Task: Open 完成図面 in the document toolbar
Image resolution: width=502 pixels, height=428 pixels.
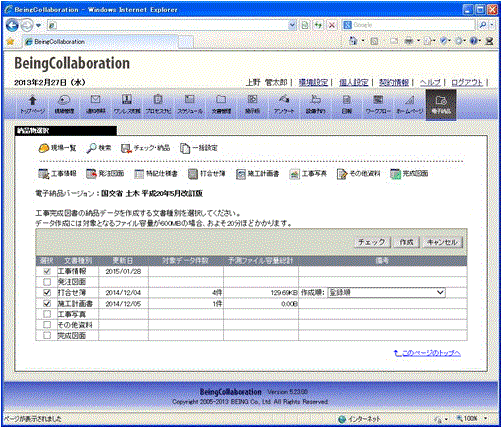Action: [x=409, y=173]
